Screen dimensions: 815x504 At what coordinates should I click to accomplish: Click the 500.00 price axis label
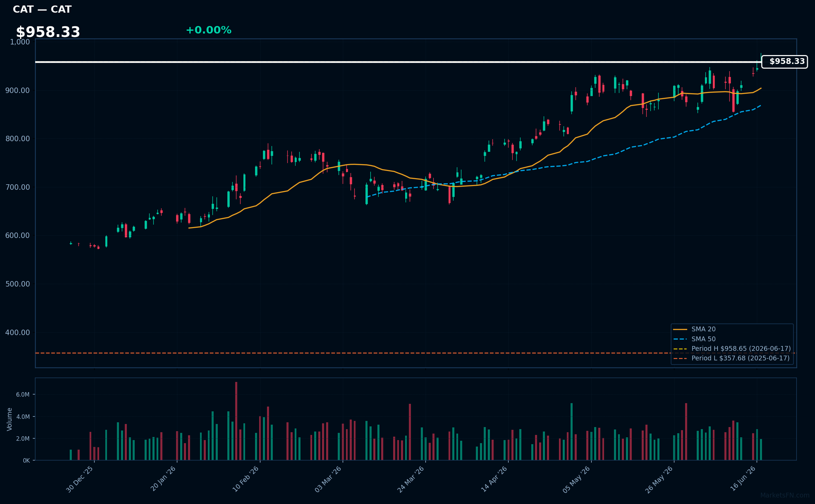pyautogui.click(x=18, y=284)
